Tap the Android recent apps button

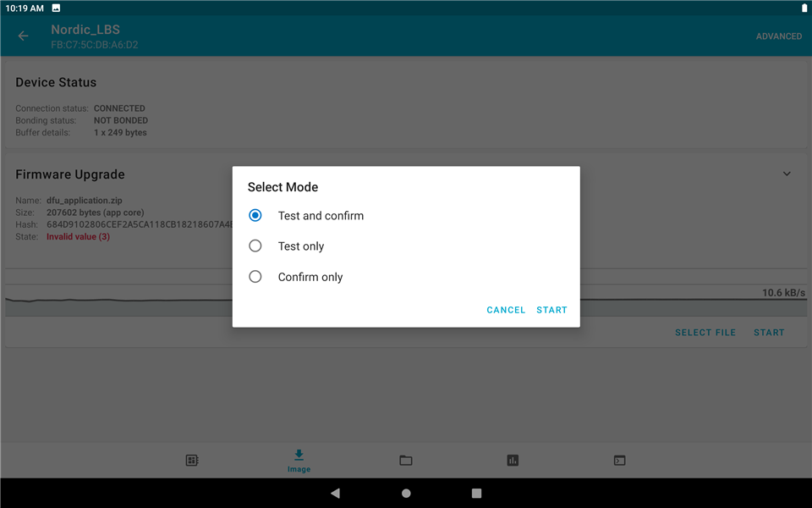(476, 493)
